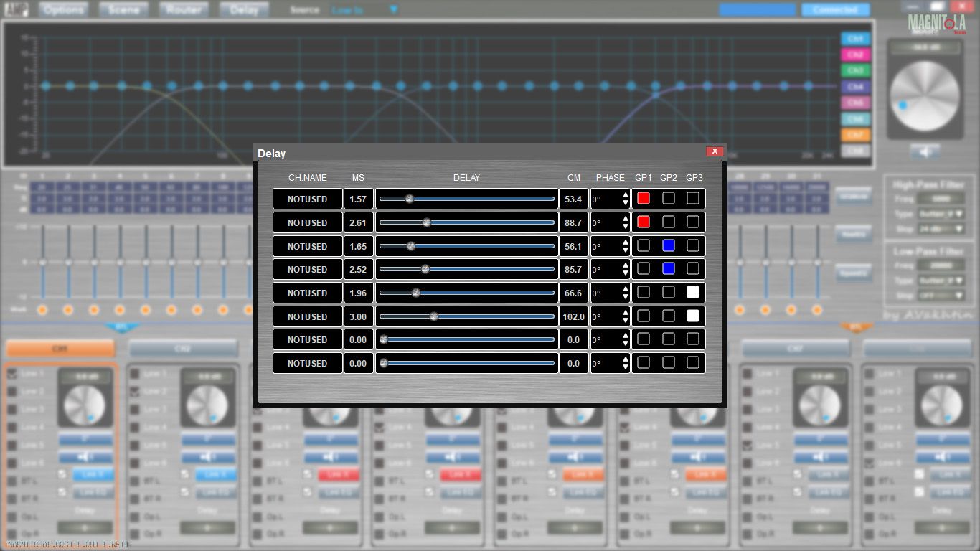This screenshot has height=551, width=980.
Task: Mute CH2 with its speaker button
Action: point(208,457)
